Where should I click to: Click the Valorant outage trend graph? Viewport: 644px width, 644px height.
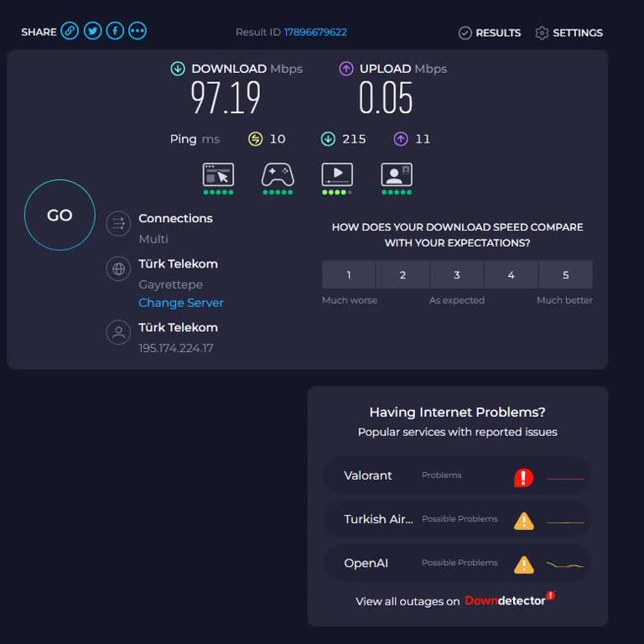pos(565,479)
